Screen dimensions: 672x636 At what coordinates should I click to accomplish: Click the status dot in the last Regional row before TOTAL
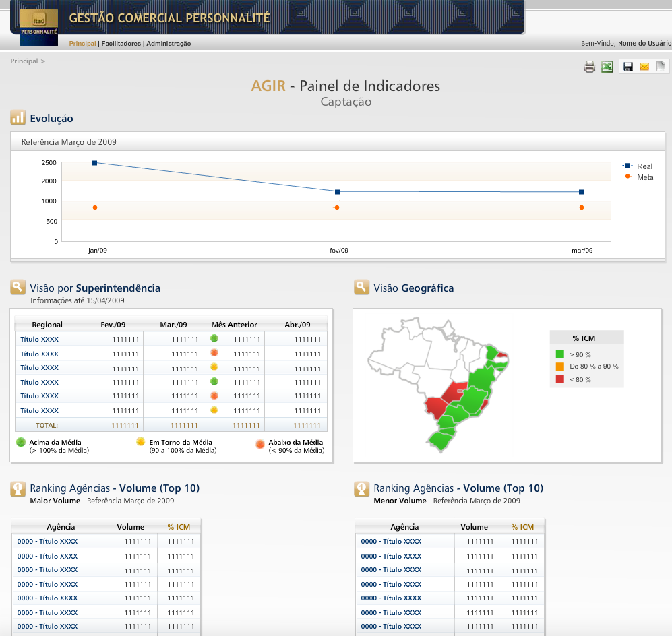tap(214, 410)
